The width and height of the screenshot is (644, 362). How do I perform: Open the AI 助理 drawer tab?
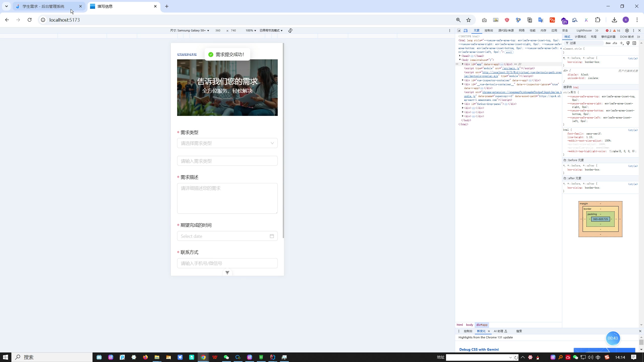click(501, 331)
